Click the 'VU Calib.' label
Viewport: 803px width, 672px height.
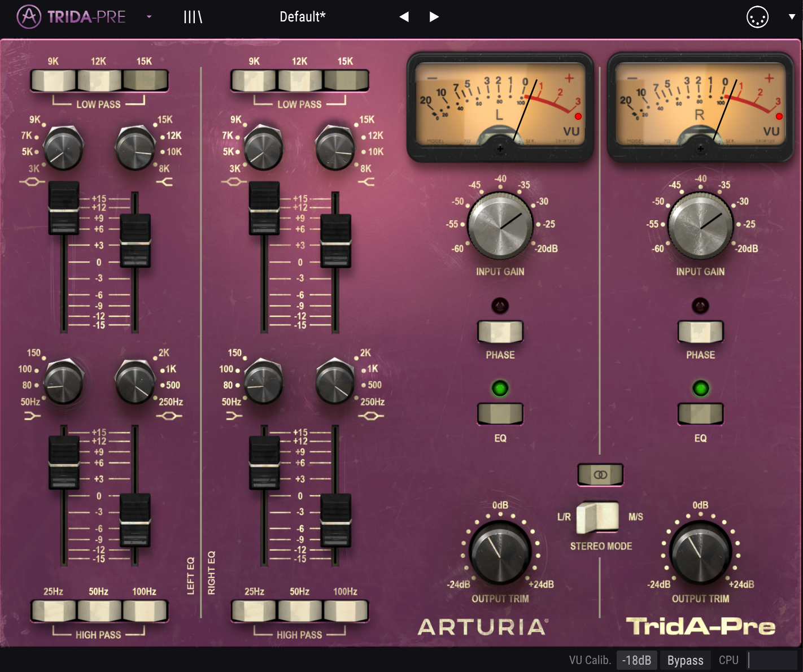point(590,660)
